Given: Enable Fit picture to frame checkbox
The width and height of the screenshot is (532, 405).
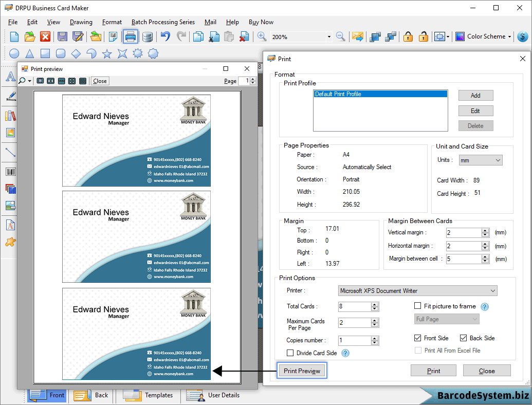Looking at the screenshot, I should 418,306.
